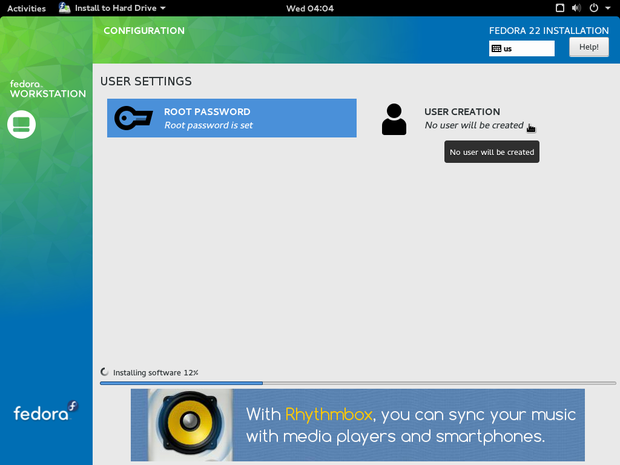Open the Root Password setting
620x465 pixels.
click(x=232, y=118)
